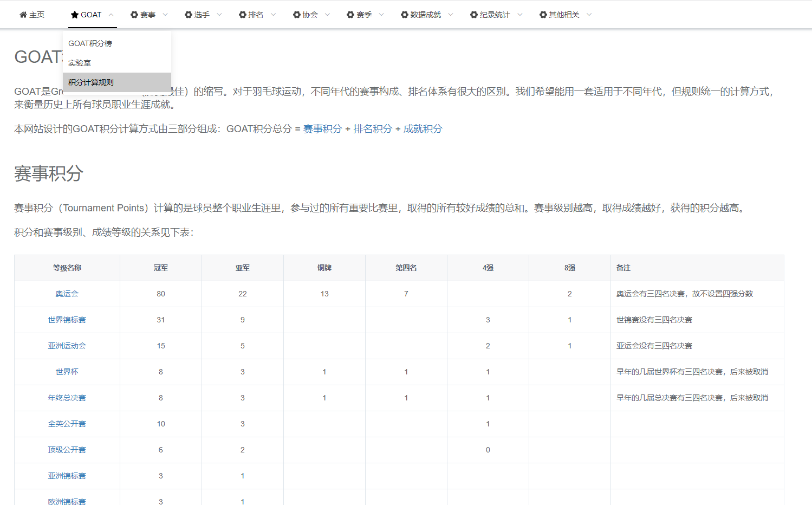Follow the 成就积分 link in the formula
The image size is (812, 505).
click(423, 129)
